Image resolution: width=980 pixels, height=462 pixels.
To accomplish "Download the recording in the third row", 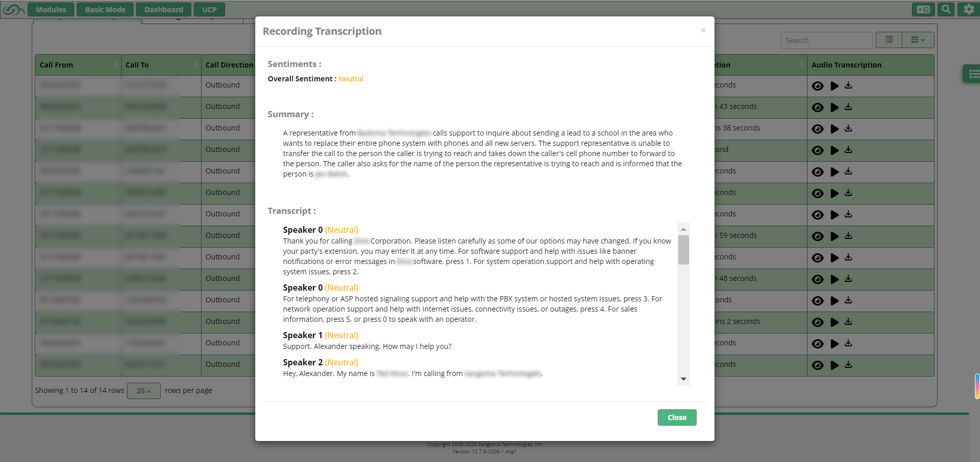I will 849,128.
